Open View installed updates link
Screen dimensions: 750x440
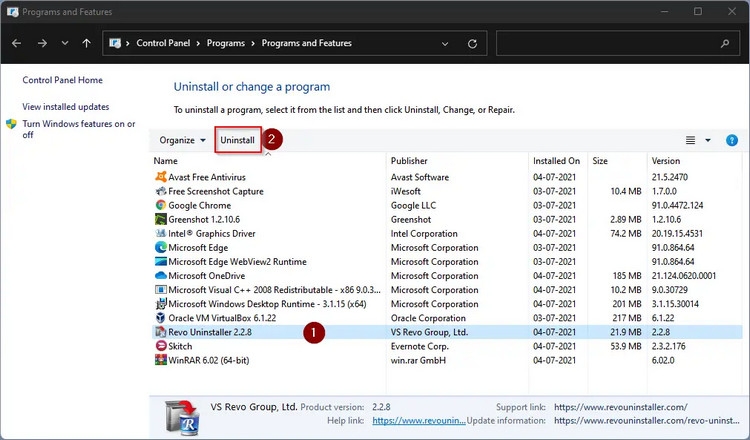(66, 106)
